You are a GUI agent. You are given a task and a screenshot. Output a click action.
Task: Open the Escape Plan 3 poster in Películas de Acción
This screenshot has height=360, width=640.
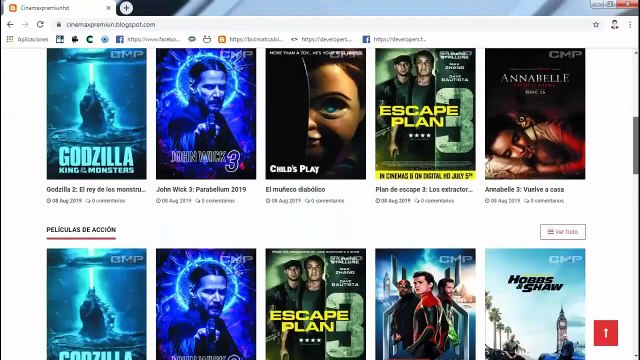(x=316, y=304)
